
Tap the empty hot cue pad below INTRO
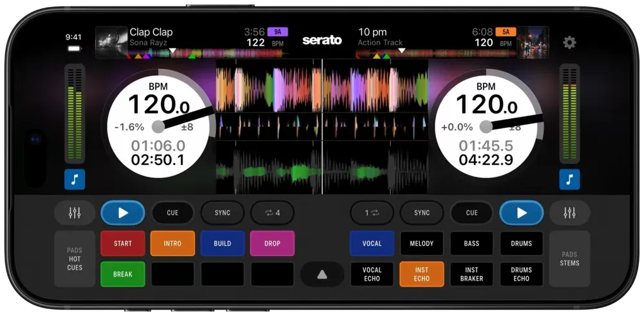173,274
